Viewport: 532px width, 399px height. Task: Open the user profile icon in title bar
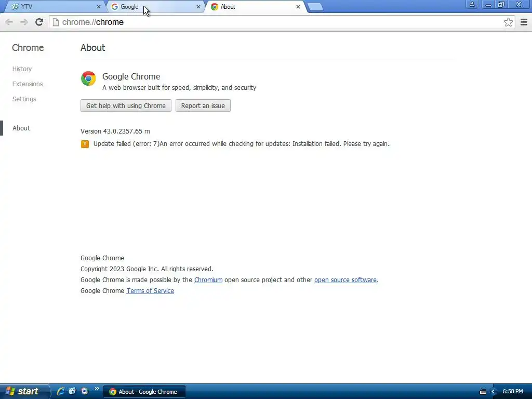click(x=472, y=4)
